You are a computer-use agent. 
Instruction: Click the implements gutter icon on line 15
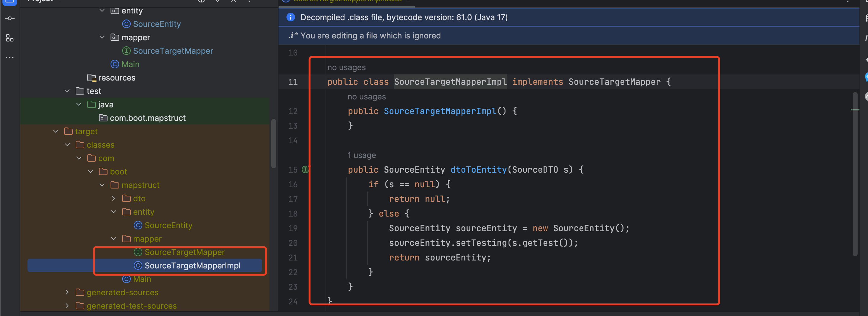306,169
